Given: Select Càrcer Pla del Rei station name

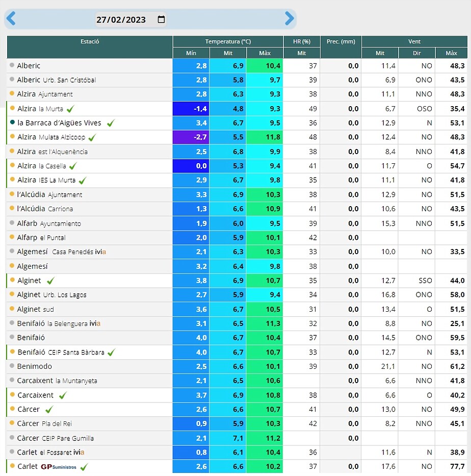Looking at the screenshot, I should [44, 423].
